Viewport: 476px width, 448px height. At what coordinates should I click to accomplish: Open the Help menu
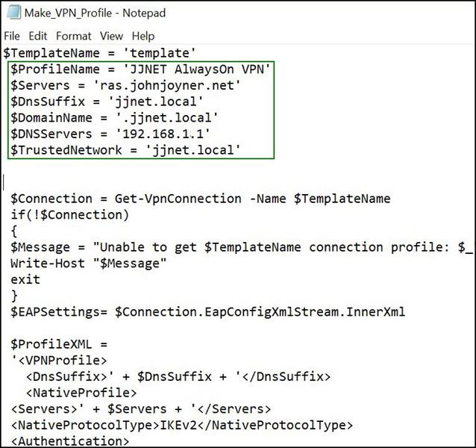[143, 36]
